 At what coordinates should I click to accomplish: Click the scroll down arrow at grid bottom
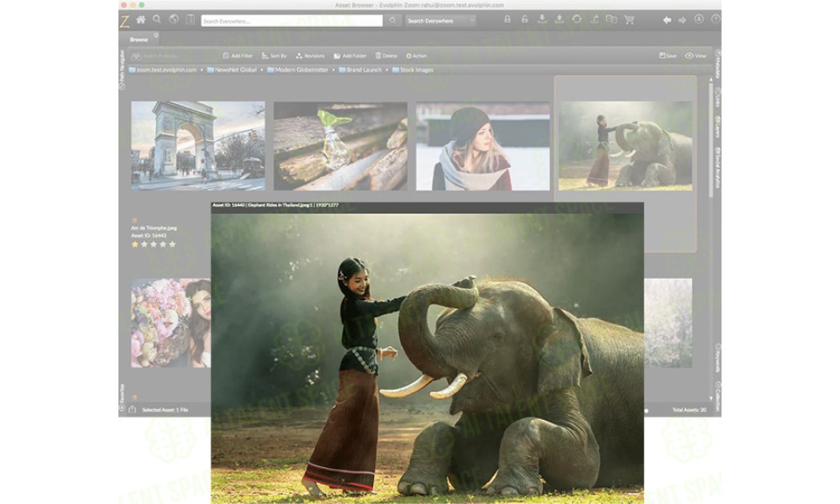(711, 398)
